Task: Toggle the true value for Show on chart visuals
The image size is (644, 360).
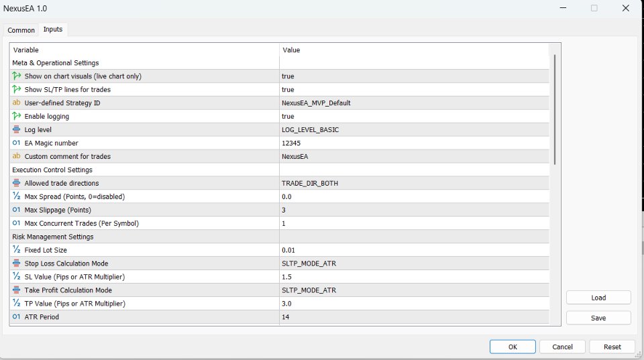Action: 414,76
